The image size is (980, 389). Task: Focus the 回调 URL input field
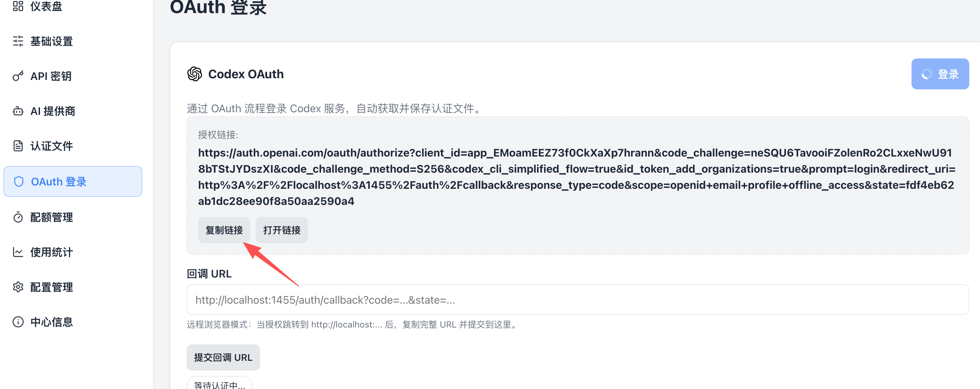[x=578, y=300]
